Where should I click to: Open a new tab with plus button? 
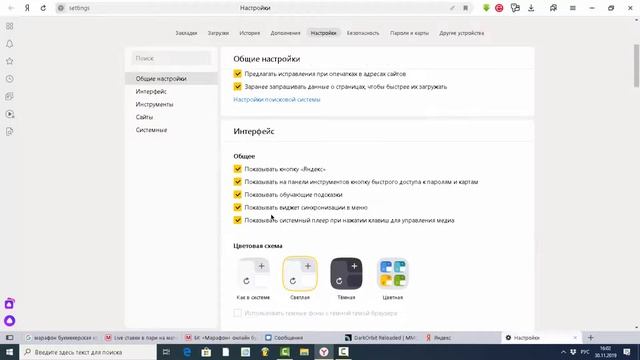(x=591, y=338)
